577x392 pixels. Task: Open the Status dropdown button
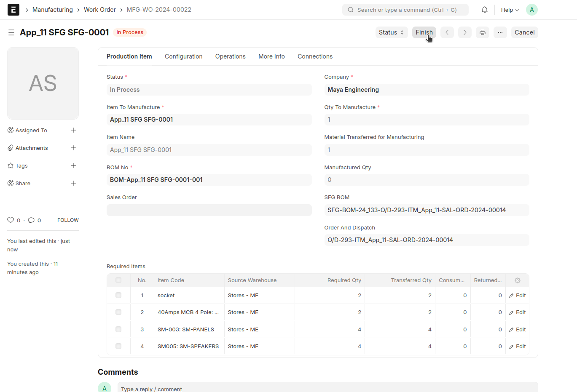coord(392,32)
